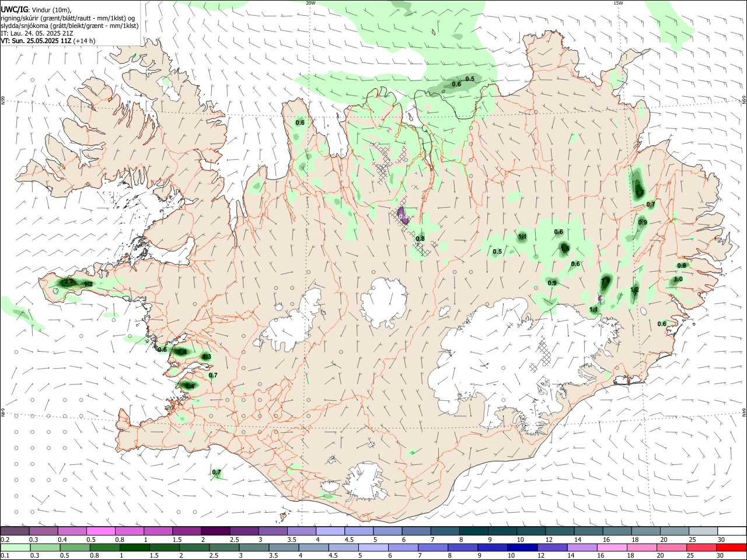
Task: Click the darkest green 1–1.5 swatch in lower legend row
Action: [135, 547]
